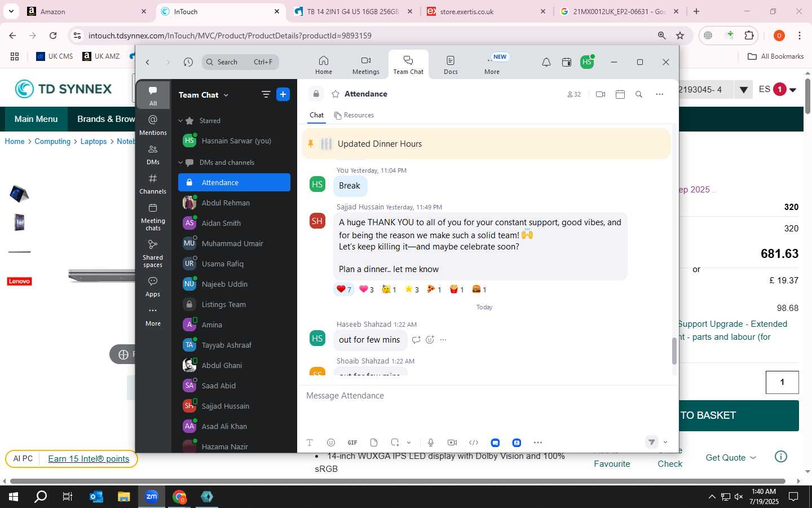The image size is (812, 508).
Task: Open chat with Muhammad Umair
Action: [234, 243]
